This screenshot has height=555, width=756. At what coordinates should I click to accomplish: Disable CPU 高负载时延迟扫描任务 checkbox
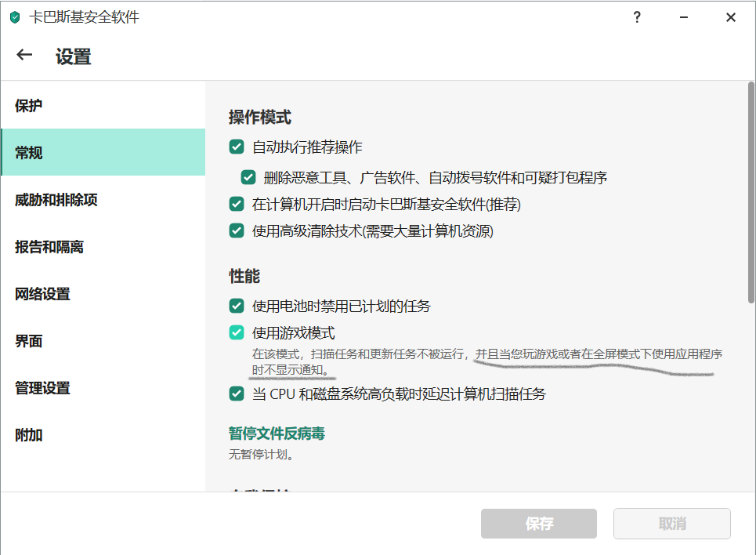click(x=237, y=394)
